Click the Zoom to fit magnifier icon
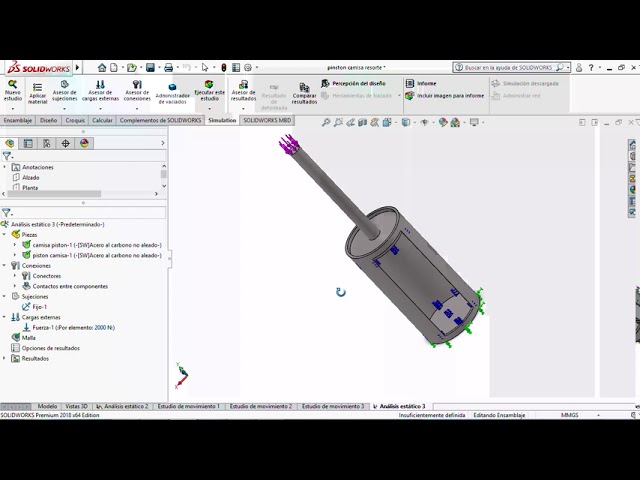The width and height of the screenshot is (640, 480). point(326,122)
